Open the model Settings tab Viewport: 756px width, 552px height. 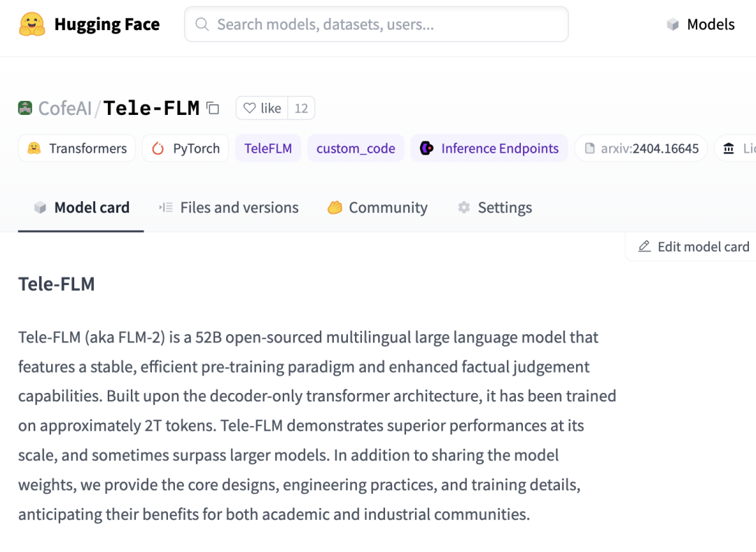[495, 207]
